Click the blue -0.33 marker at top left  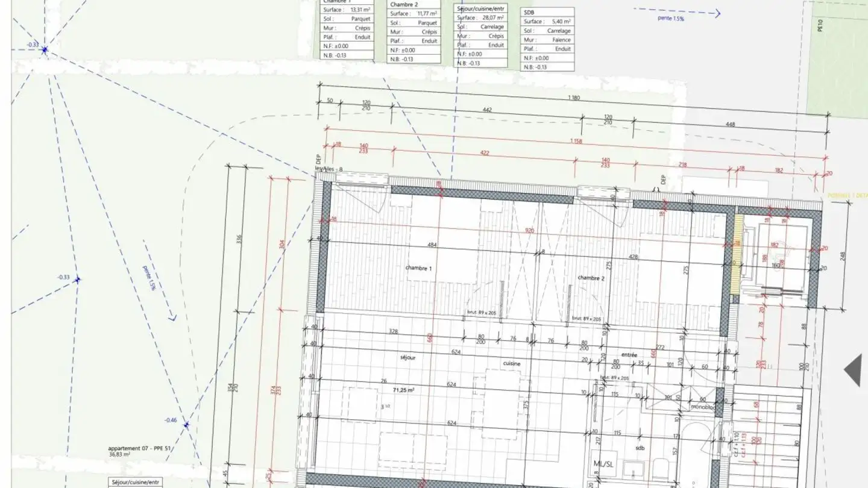pos(45,50)
